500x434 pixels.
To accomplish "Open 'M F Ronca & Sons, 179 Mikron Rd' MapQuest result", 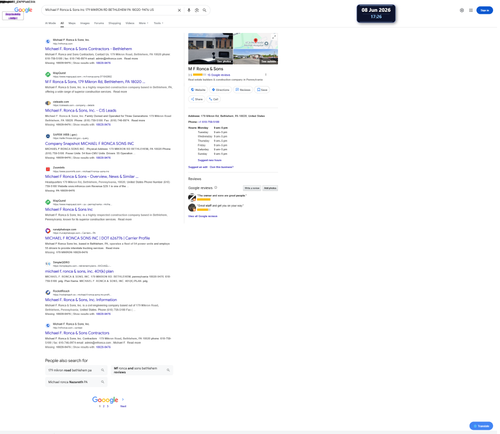I will click(x=95, y=82).
